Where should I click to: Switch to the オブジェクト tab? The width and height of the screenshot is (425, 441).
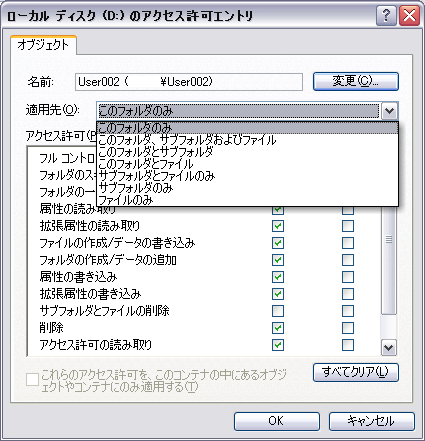[43, 45]
